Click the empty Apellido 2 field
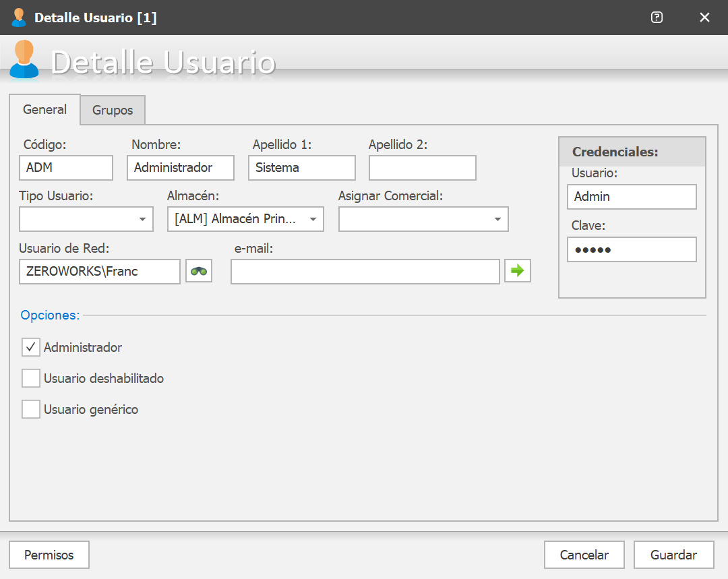Image resolution: width=728 pixels, height=579 pixels. coord(423,168)
